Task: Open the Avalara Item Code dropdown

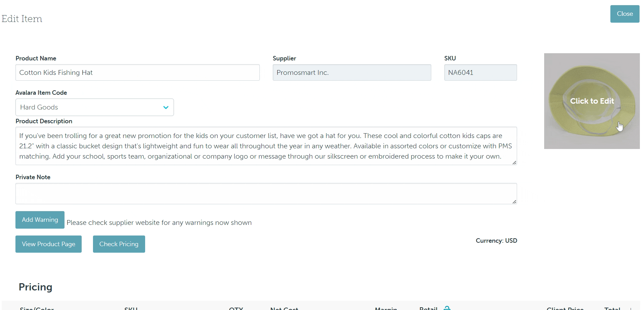Action: click(x=94, y=107)
